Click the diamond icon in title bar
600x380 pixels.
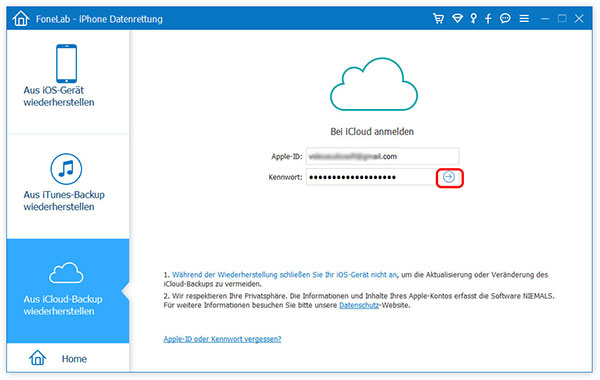pos(457,18)
